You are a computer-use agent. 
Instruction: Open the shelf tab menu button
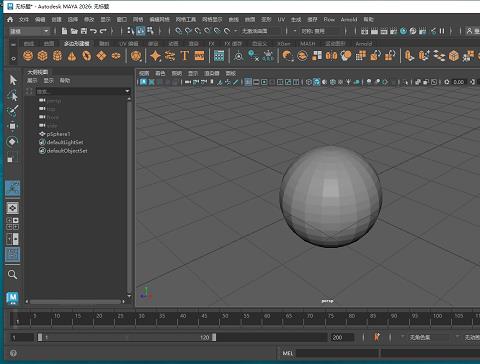(13, 44)
